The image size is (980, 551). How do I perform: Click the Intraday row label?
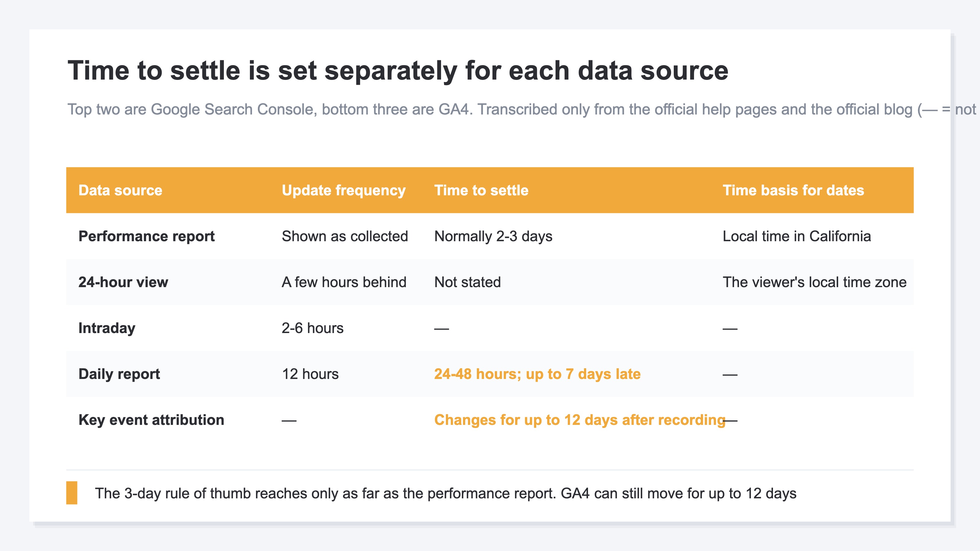point(107,328)
